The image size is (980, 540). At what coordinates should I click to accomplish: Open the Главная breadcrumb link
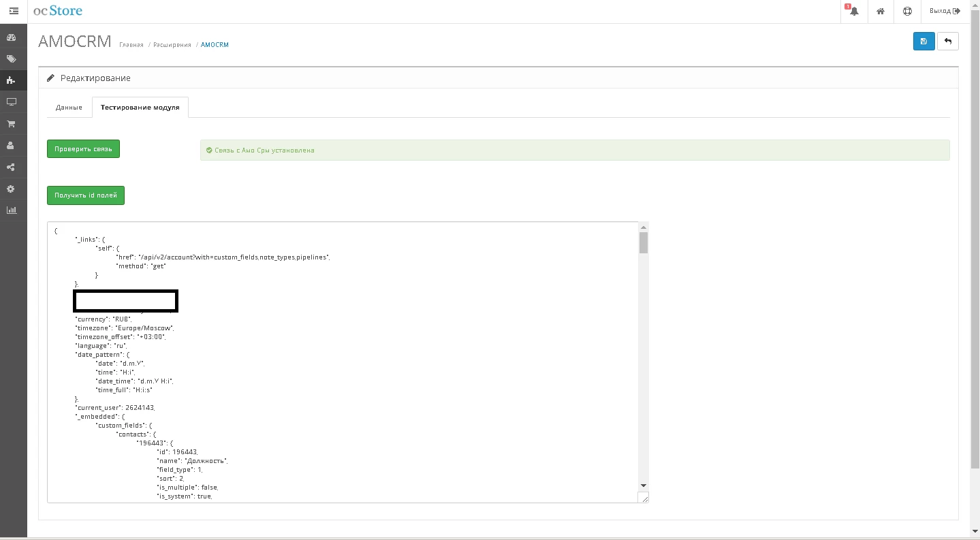coord(131,45)
